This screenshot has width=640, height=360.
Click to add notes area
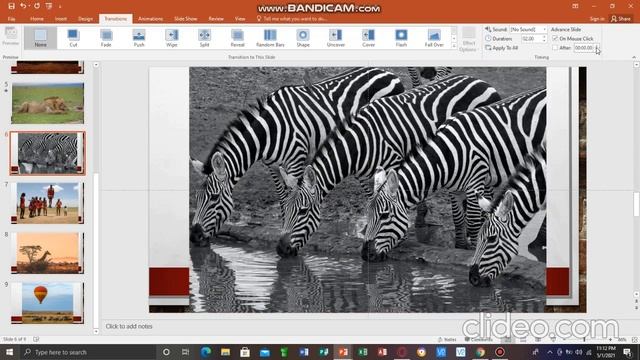pos(129,326)
